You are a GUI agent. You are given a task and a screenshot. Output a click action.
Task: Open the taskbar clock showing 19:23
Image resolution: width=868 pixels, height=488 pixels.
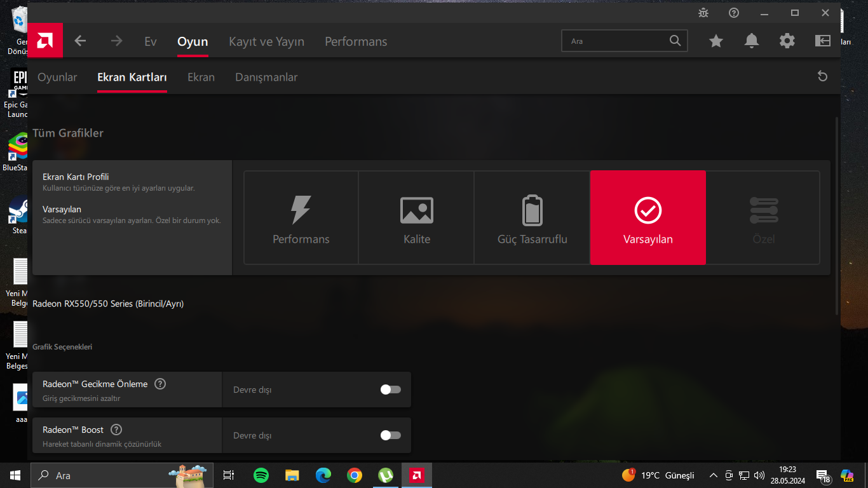(788, 475)
